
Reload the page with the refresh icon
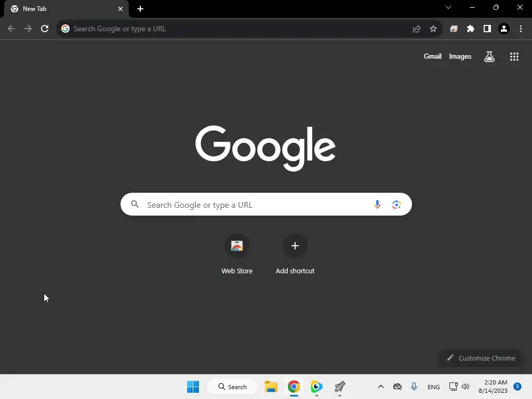pyautogui.click(x=45, y=29)
